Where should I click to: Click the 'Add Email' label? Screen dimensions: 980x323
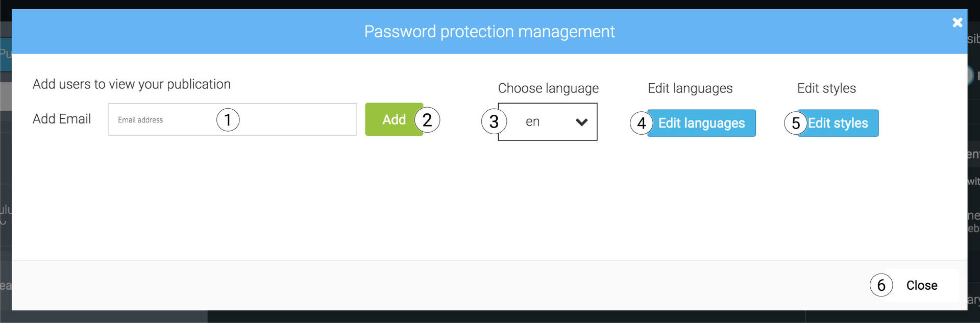click(x=62, y=119)
